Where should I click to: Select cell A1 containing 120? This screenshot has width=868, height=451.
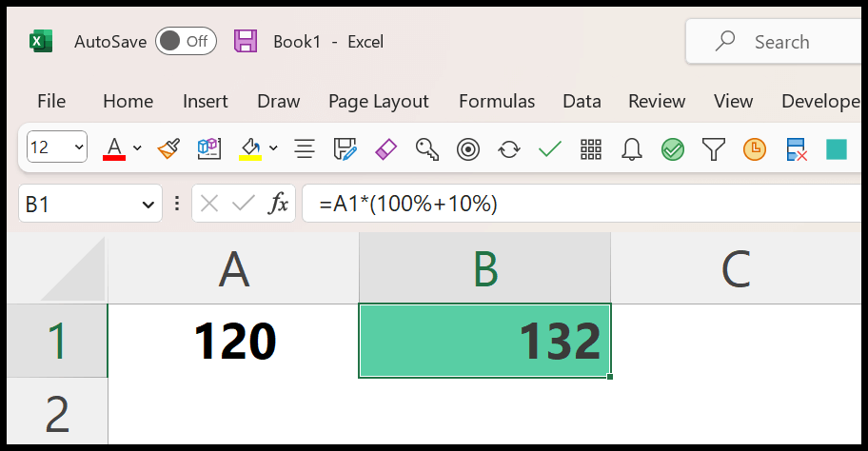pyautogui.click(x=233, y=341)
